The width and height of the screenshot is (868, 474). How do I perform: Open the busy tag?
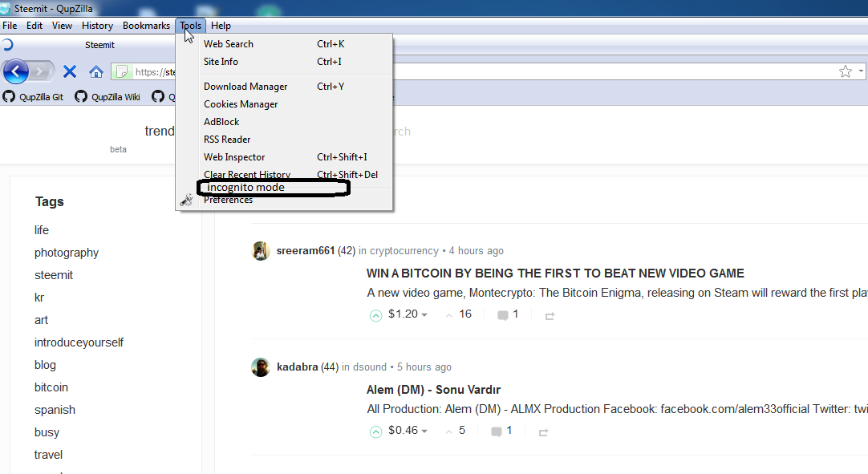tap(47, 432)
